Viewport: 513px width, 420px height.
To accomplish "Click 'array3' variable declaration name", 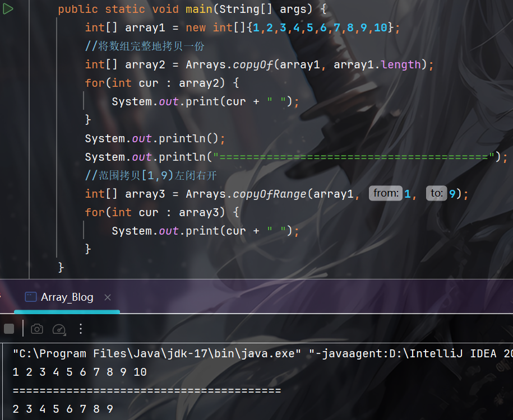I will coord(145,194).
